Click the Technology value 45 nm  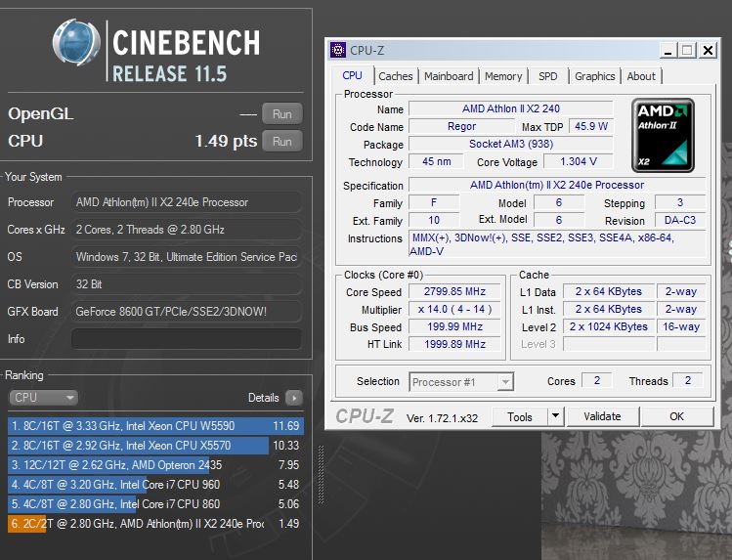(437, 161)
